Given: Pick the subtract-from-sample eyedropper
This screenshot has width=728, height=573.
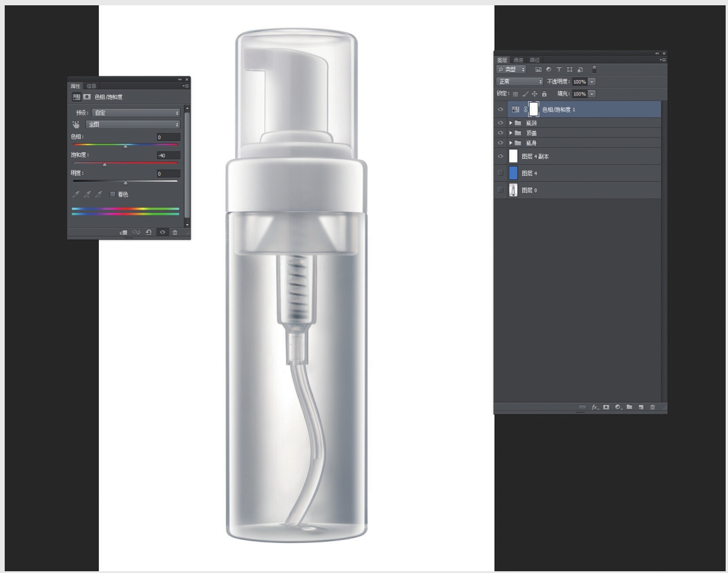Looking at the screenshot, I should tap(98, 194).
